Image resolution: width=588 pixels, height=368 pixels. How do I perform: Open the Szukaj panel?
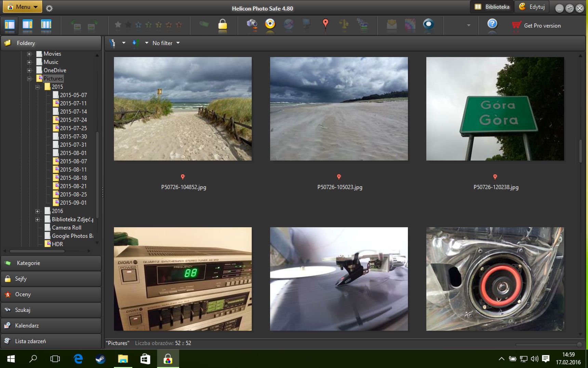click(51, 310)
